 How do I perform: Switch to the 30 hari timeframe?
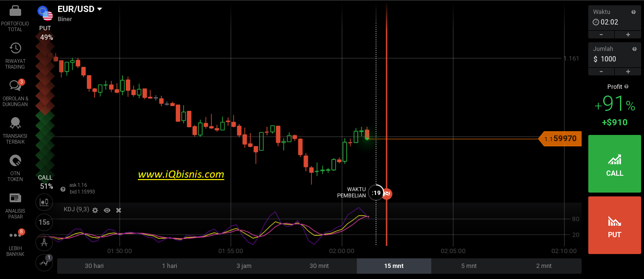[94, 266]
